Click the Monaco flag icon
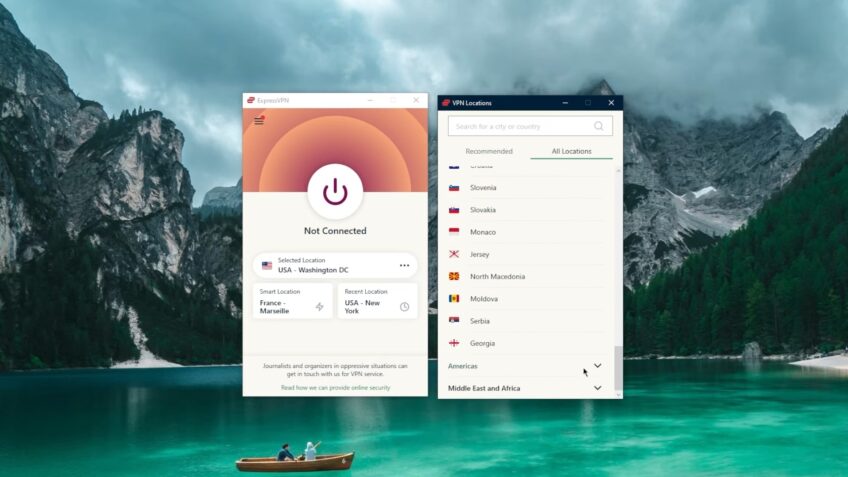 tap(454, 232)
